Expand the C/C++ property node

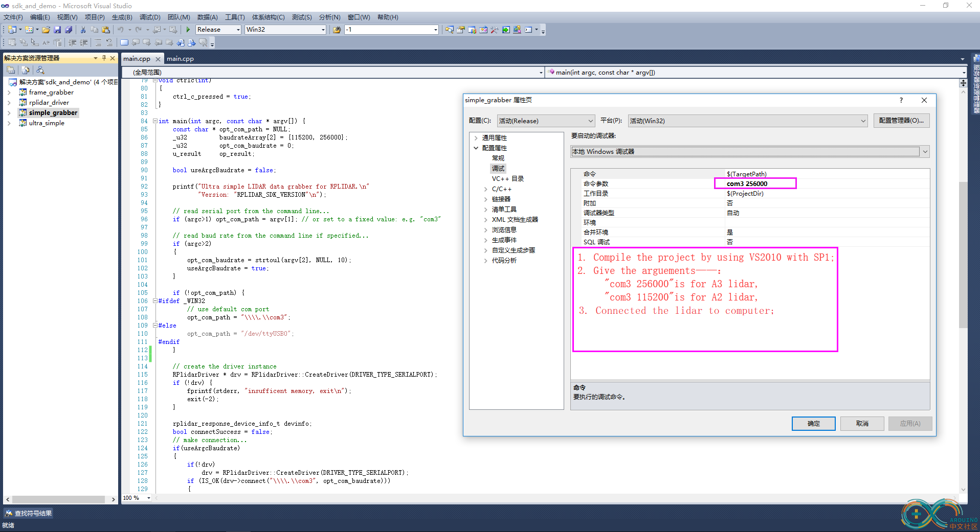pyautogui.click(x=486, y=189)
